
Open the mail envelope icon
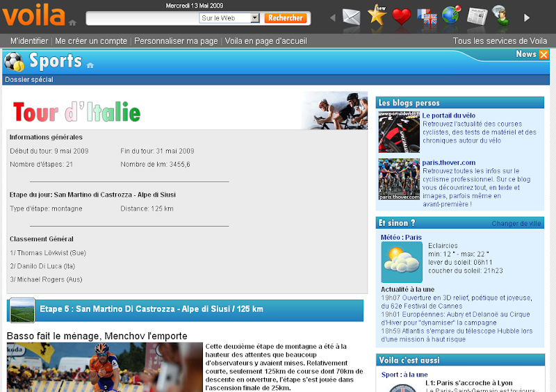352,17
